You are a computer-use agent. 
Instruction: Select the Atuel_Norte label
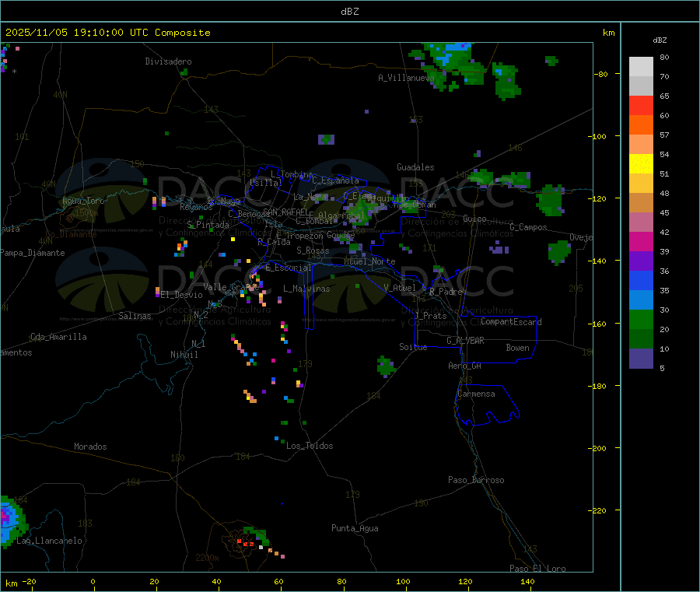click(x=369, y=261)
